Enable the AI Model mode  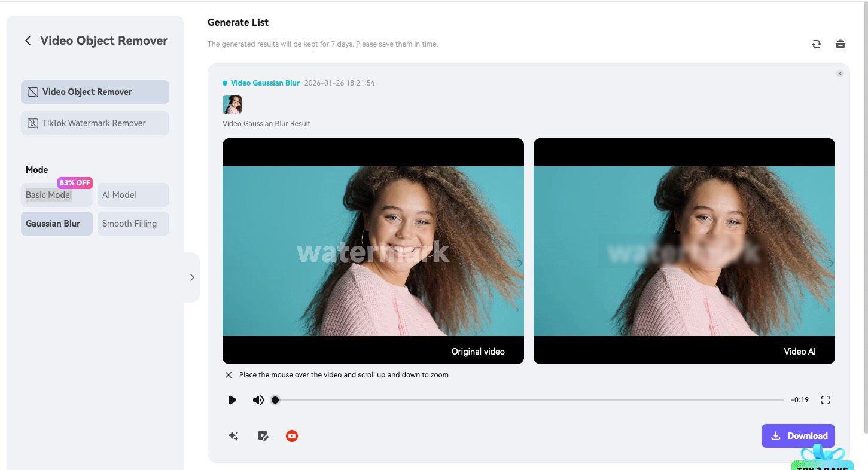[x=133, y=194]
